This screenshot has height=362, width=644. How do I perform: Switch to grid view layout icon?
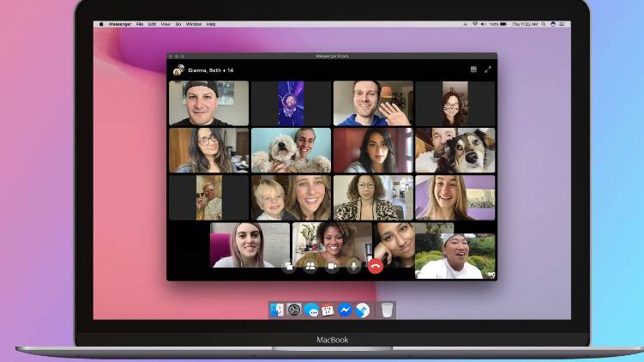point(473,69)
